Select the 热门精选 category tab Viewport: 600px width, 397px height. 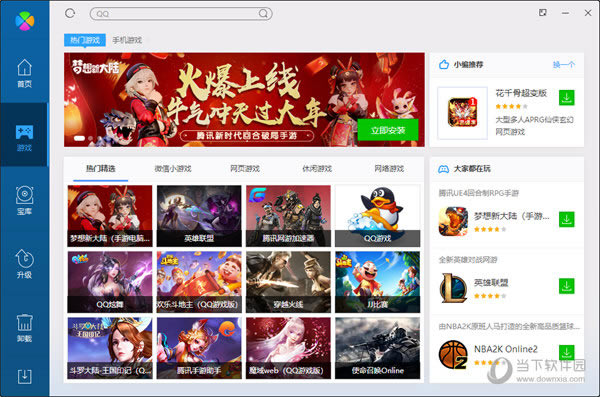pos(101,169)
